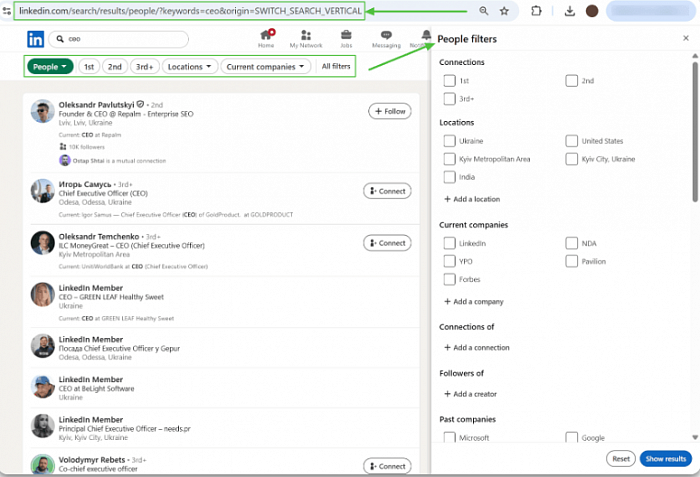
Task: Open the Current companies filter dropdown
Action: 266,67
